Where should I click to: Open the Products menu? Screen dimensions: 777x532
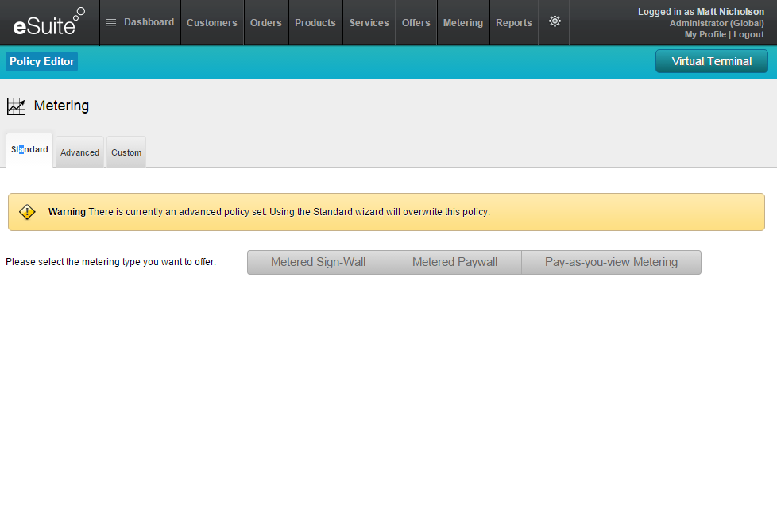pyautogui.click(x=315, y=23)
